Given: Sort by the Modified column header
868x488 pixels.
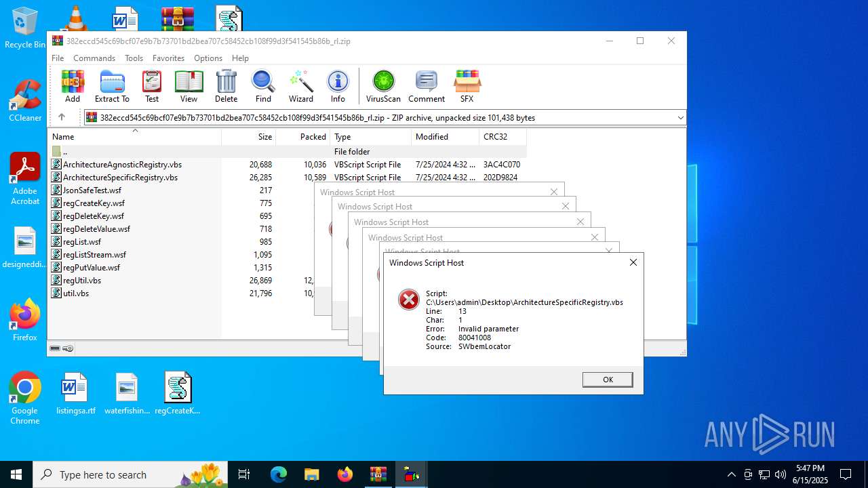Looking at the screenshot, I should (445, 136).
